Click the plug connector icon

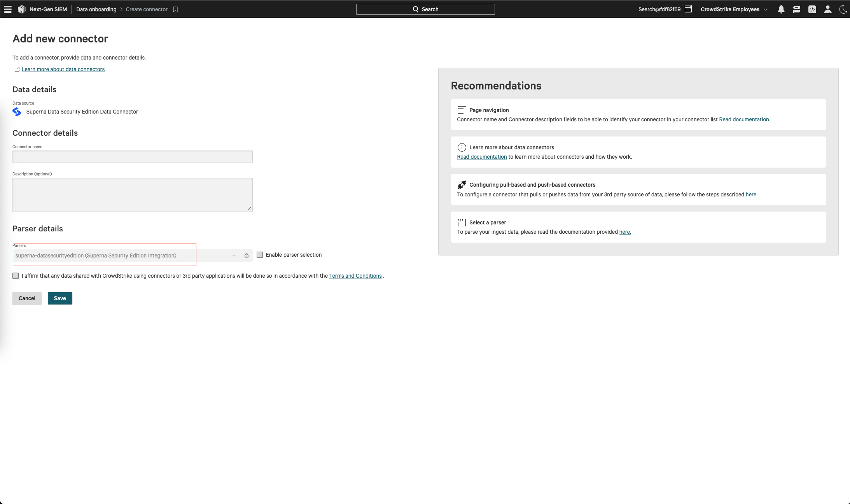(x=462, y=185)
